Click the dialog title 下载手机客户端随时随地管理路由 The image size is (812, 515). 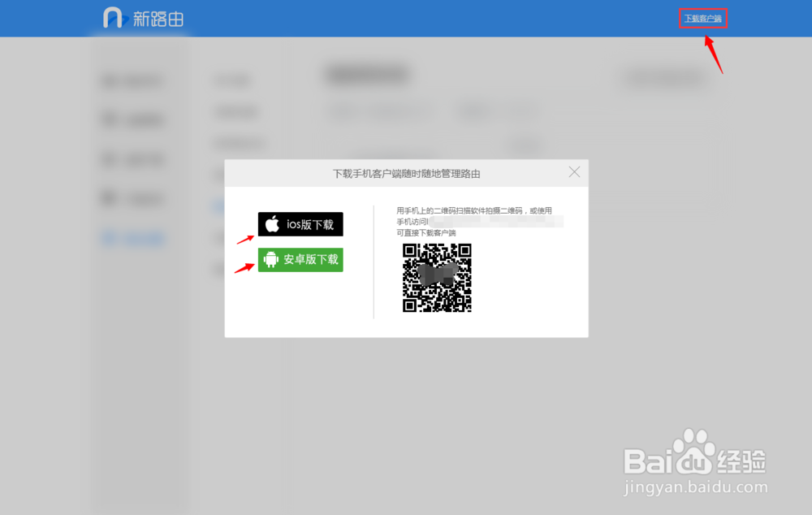click(406, 172)
